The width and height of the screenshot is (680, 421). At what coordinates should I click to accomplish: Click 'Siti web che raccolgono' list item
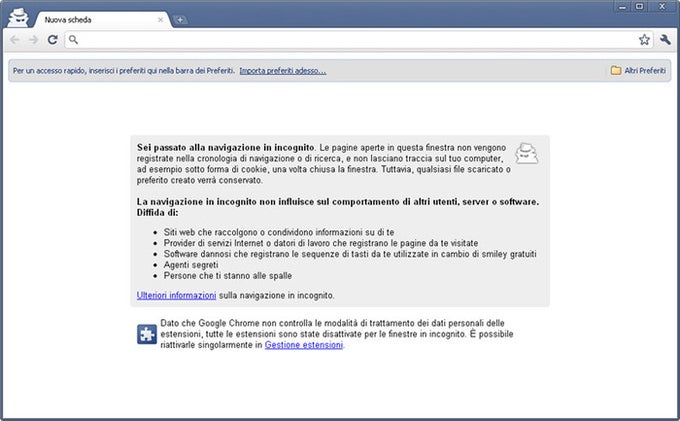tap(279, 232)
